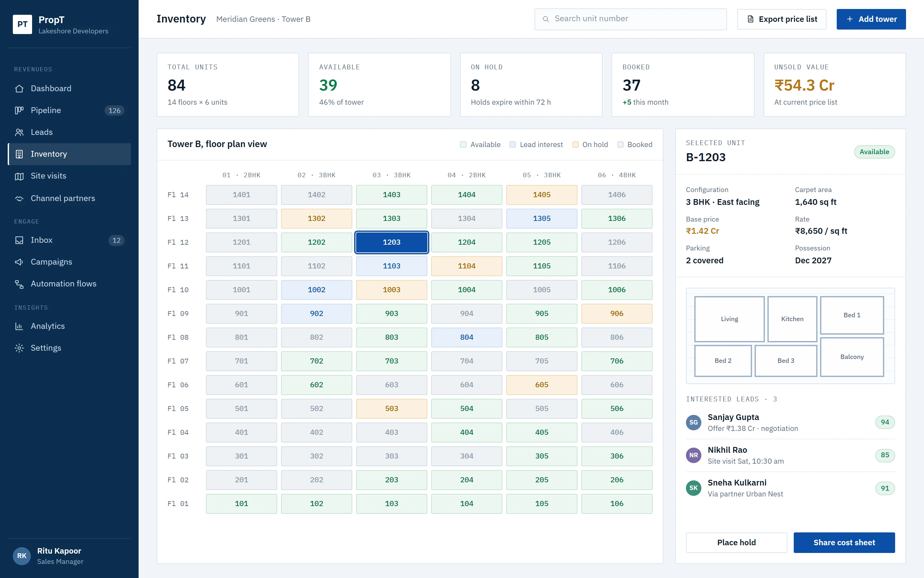Click the Settings gear icon
The image size is (924, 578).
(19, 348)
